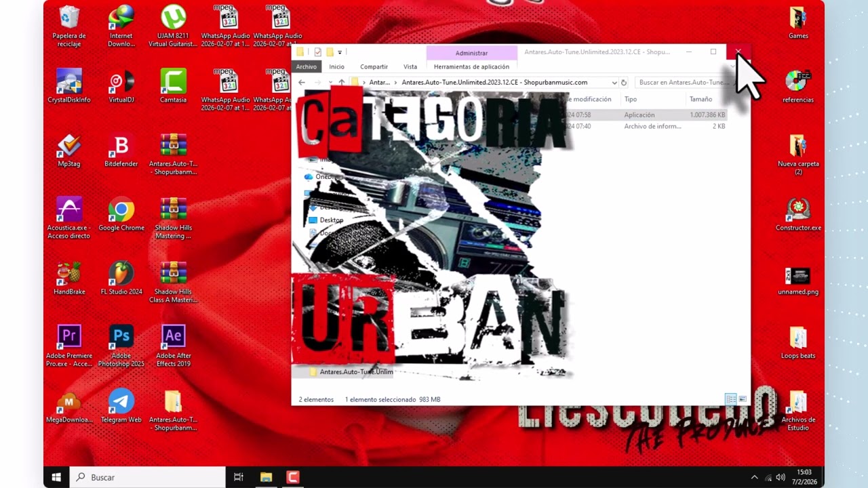Select the Google Chrome desktop icon
Image resolution: width=868 pixels, height=488 pixels.
[121, 214]
